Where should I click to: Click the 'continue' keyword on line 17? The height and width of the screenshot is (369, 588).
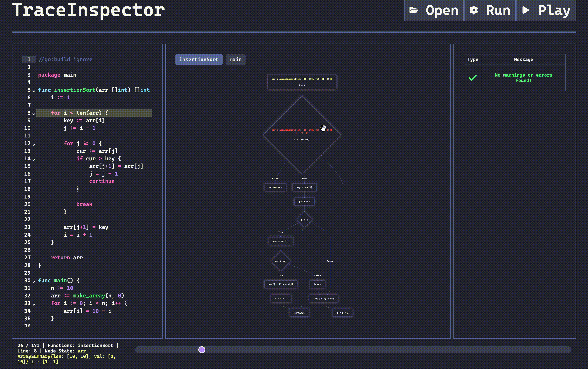point(102,181)
